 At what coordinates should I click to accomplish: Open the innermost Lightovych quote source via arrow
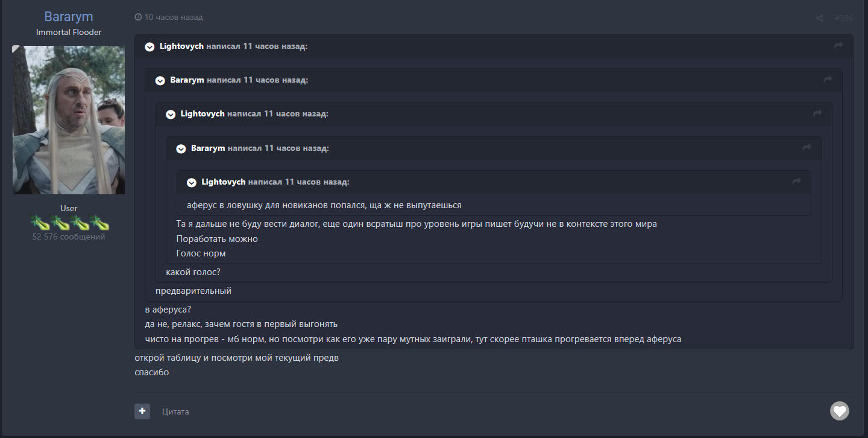[x=797, y=182]
